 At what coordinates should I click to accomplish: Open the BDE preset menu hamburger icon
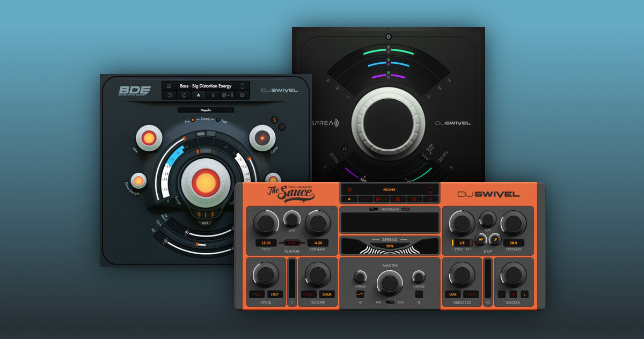(169, 86)
